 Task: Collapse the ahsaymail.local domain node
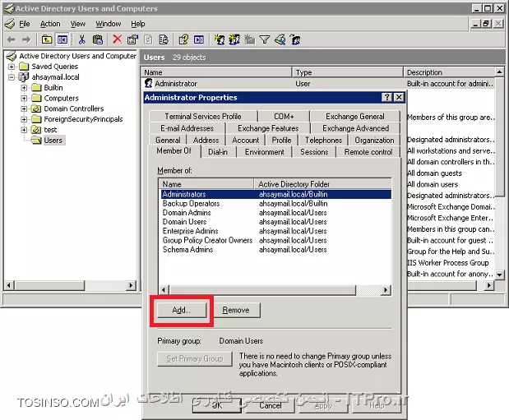pos(12,77)
